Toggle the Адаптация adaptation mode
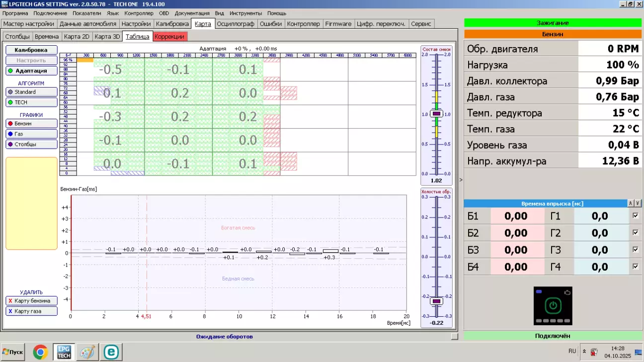Screen dimensions: 644x362 [32, 71]
